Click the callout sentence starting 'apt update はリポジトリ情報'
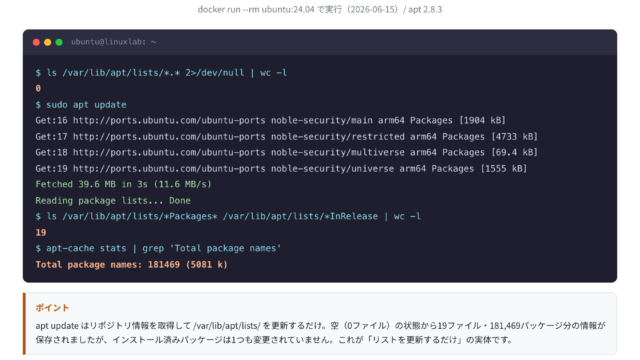 320,326
